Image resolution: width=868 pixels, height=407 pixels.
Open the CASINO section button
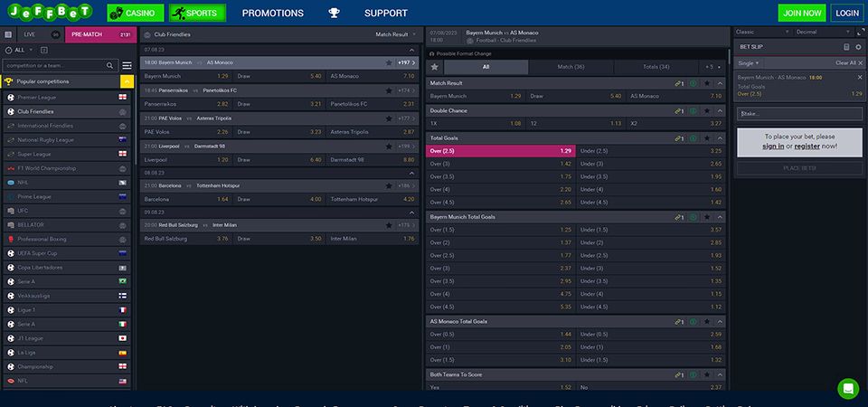(136, 13)
